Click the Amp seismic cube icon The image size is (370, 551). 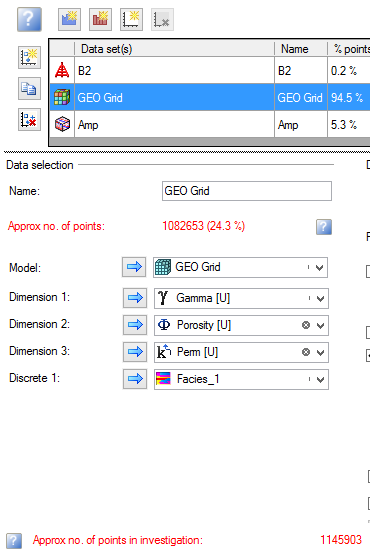tap(62, 124)
